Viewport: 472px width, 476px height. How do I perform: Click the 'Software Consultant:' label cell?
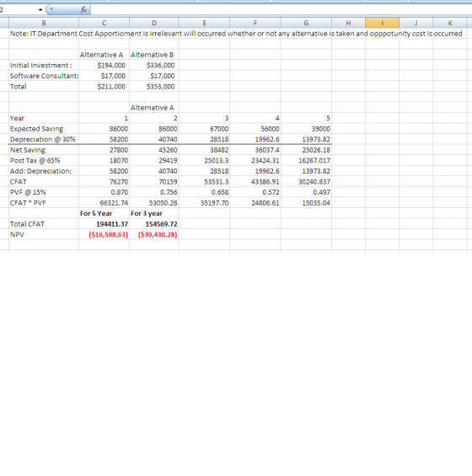(44, 76)
